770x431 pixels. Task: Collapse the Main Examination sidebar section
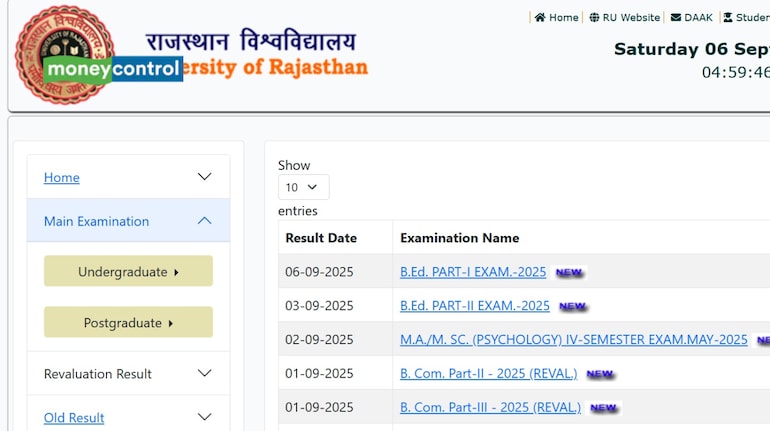click(204, 221)
